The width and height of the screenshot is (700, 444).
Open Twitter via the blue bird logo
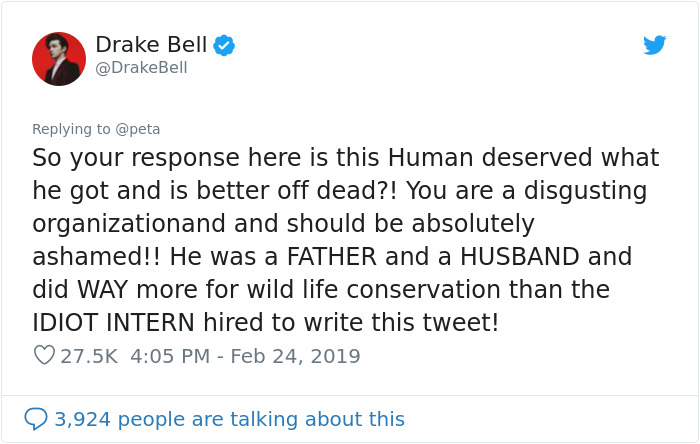click(654, 45)
